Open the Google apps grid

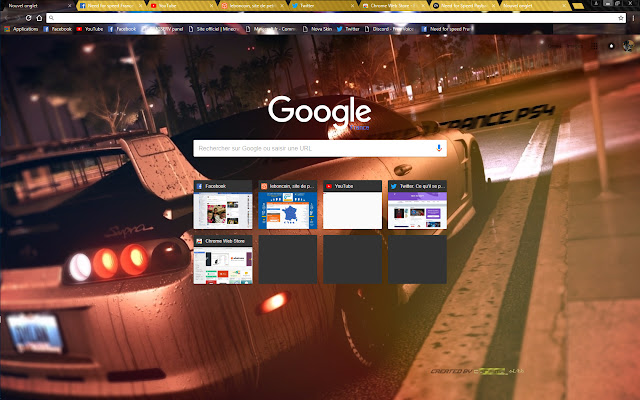(x=595, y=46)
